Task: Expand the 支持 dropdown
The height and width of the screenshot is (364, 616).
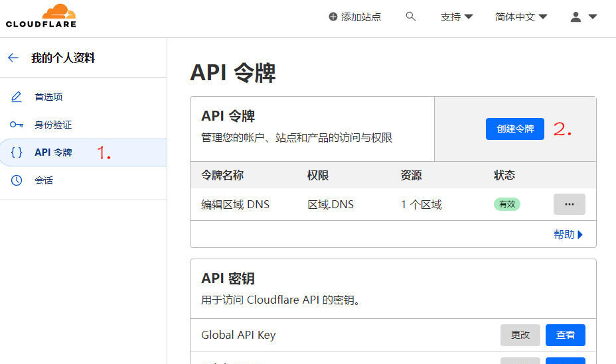Action: coord(457,17)
